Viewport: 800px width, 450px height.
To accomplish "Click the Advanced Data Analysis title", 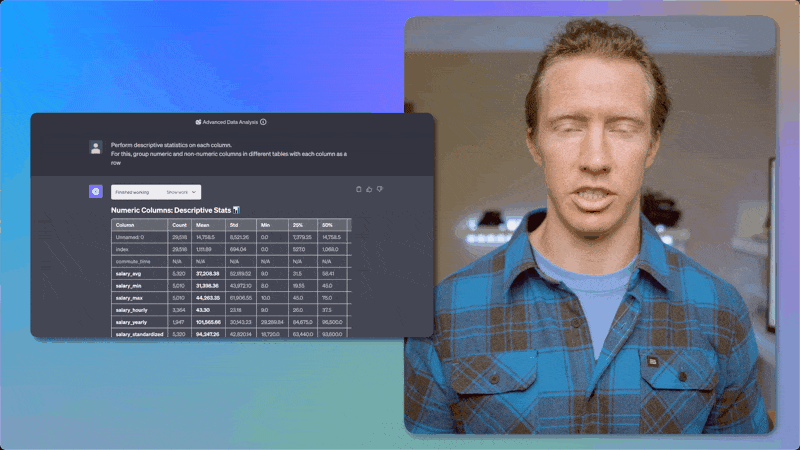I will 230,122.
